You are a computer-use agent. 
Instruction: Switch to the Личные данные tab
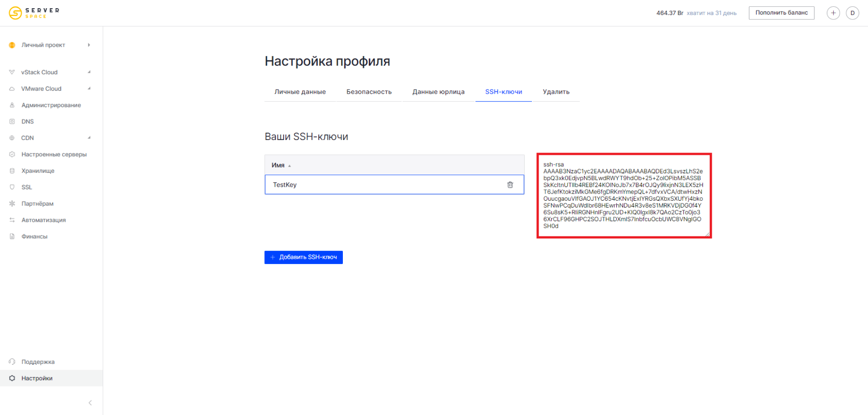(x=300, y=92)
